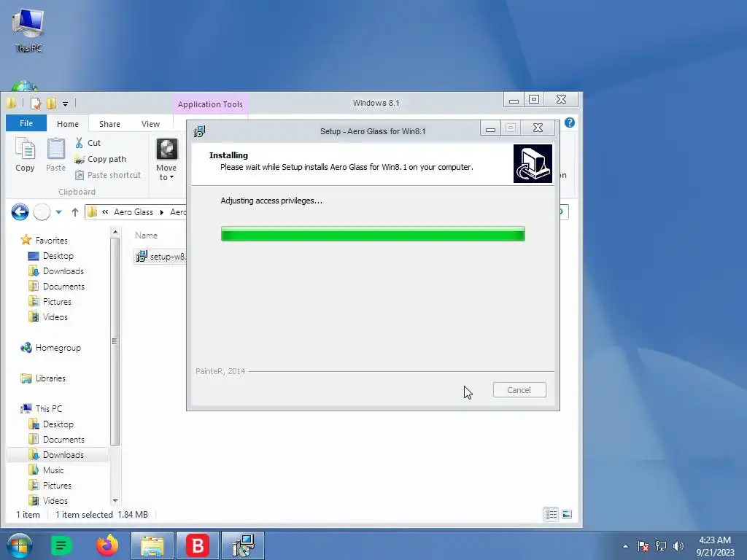747x560 pixels.
Task: Click the navigation pane scroll down arrow
Action: pyautogui.click(x=115, y=501)
